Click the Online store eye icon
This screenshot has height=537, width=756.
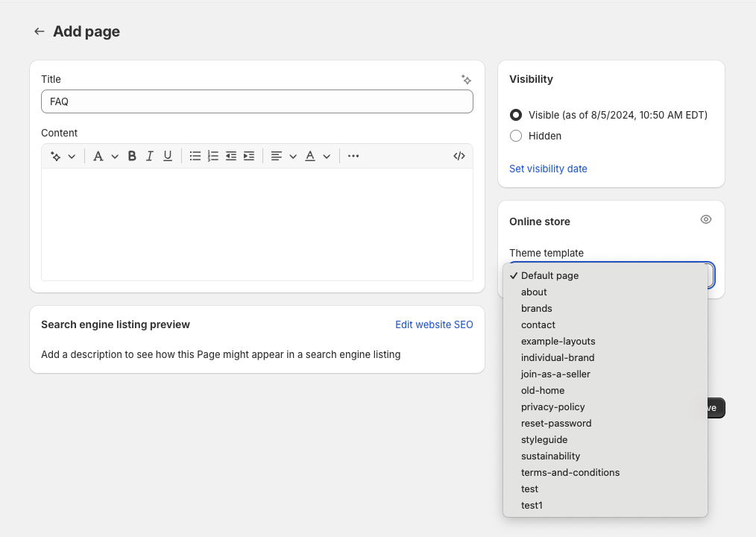point(706,219)
